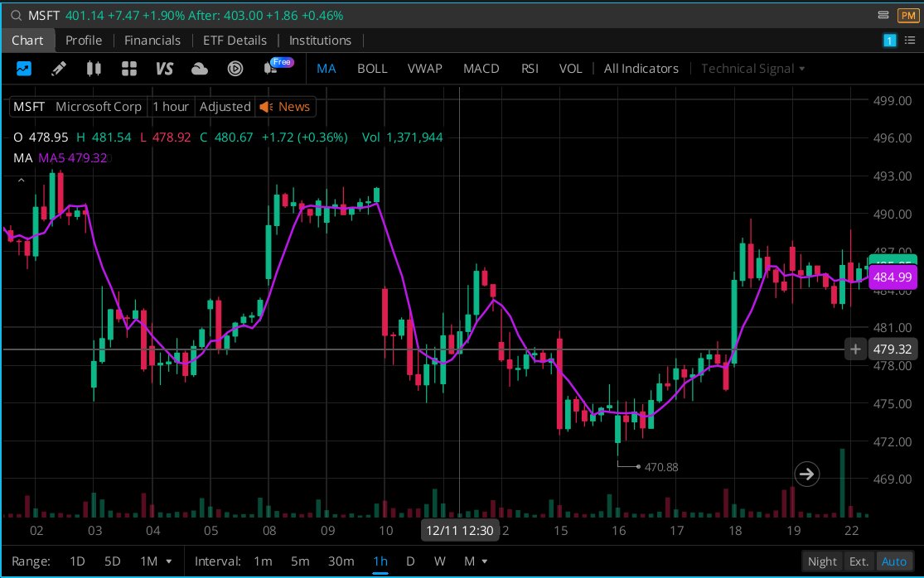Viewport: 924px width, 578px height.
Task: Open the list menu icon top right
Action: pos(910,40)
